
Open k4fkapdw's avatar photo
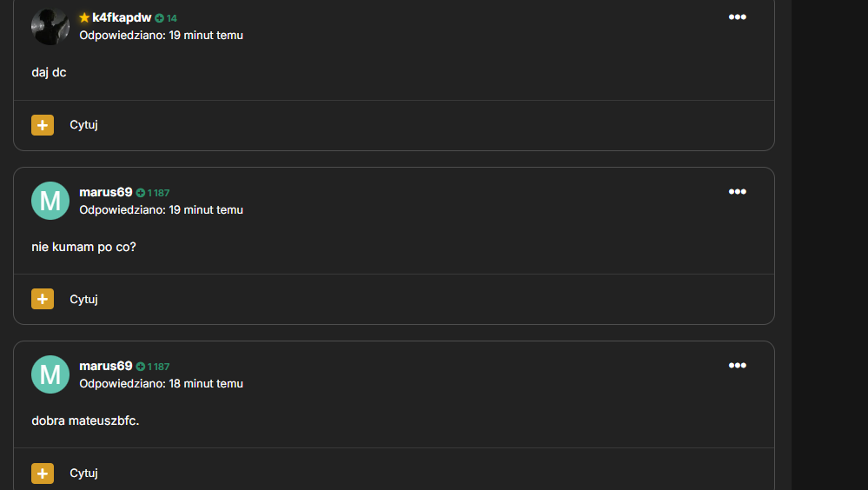point(50,26)
